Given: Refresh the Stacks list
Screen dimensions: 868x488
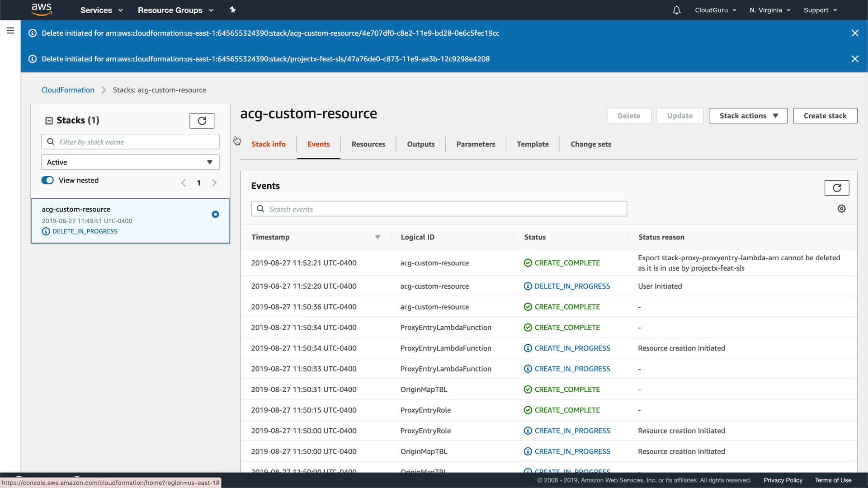Looking at the screenshot, I should pyautogui.click(x=202, y=121).
